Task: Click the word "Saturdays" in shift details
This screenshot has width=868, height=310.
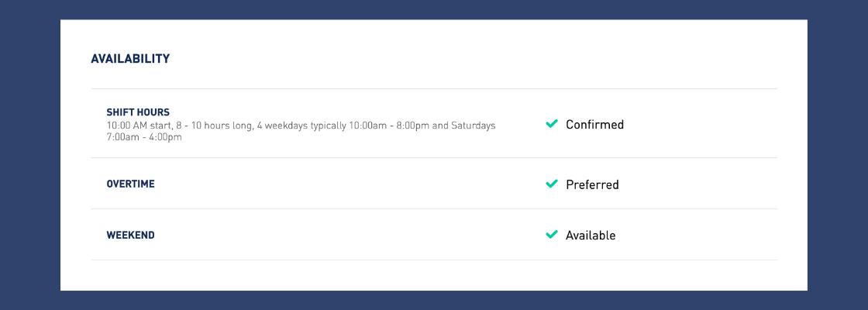Action: (472, 126)
